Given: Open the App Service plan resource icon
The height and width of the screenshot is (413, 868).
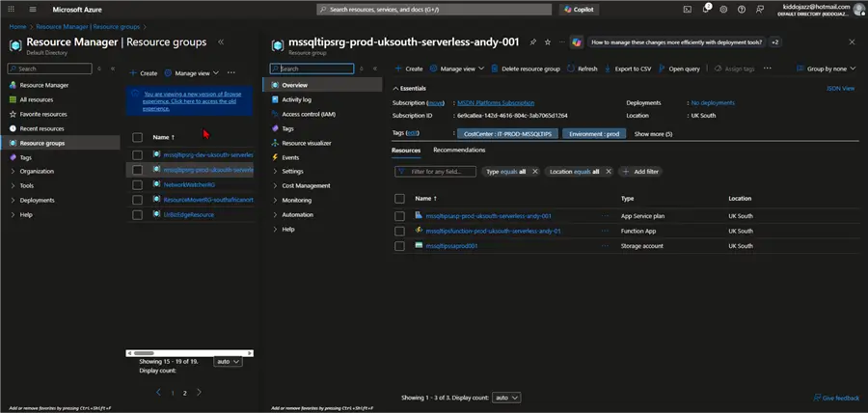Looking at the screenshot, I should click(x=420, y=215).
